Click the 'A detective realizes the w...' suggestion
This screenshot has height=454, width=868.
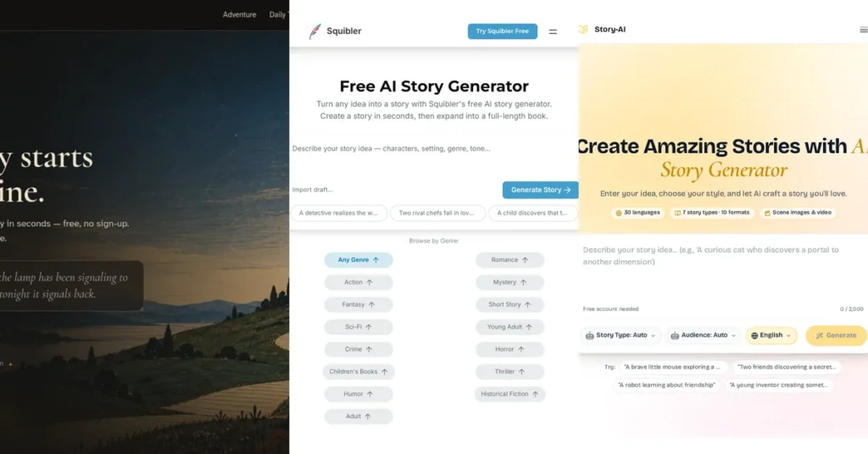338,213
